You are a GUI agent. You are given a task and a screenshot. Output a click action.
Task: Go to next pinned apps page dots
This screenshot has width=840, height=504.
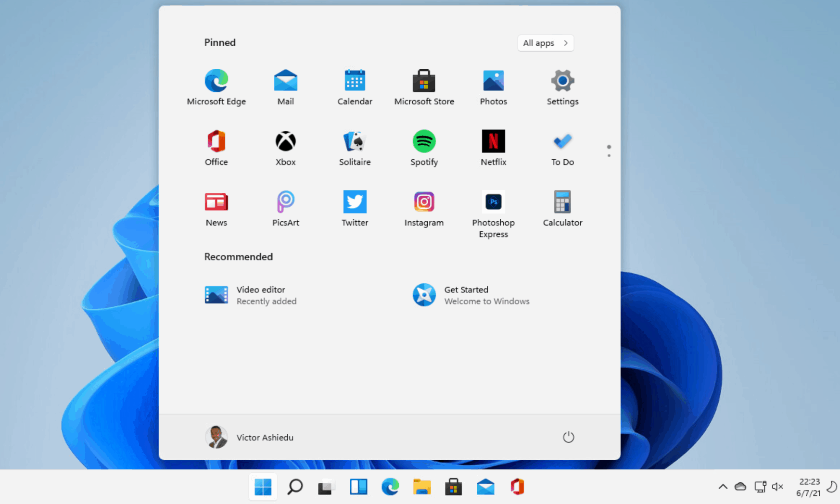[609, 151]
